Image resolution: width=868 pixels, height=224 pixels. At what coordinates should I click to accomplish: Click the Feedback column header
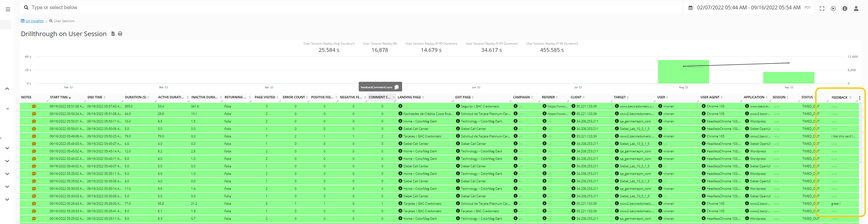pyautogui.click(x=839, y=98)
